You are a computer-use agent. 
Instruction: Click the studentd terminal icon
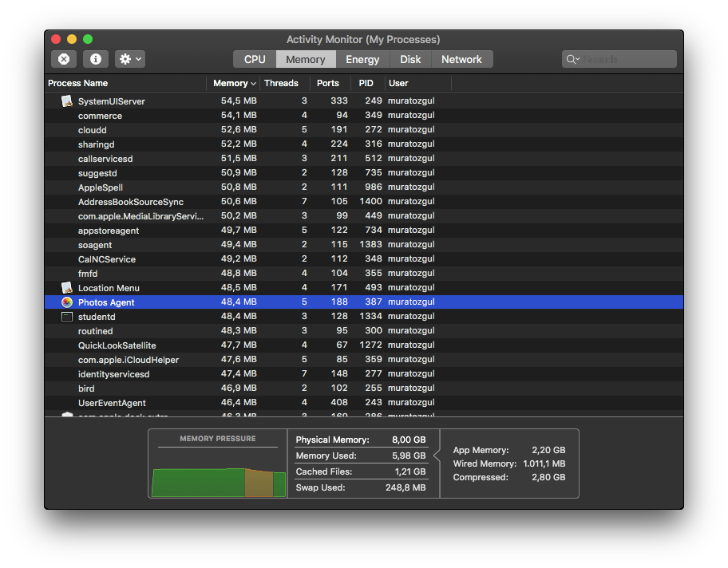[x=67, y=317]
